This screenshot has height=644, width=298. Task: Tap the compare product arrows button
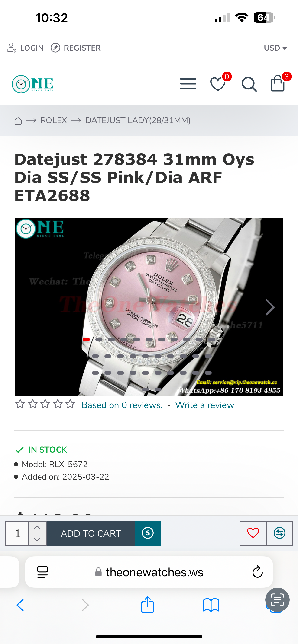click(279, 533)
